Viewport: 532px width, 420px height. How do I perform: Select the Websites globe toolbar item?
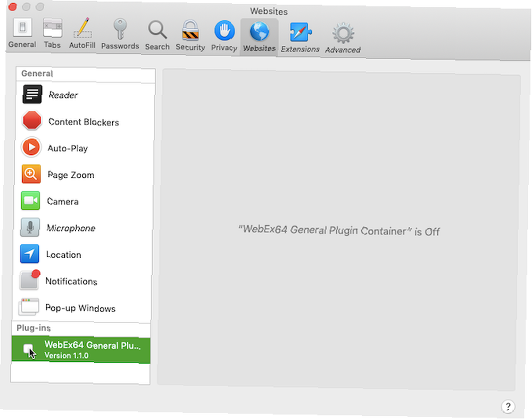(x=260, y=37)
